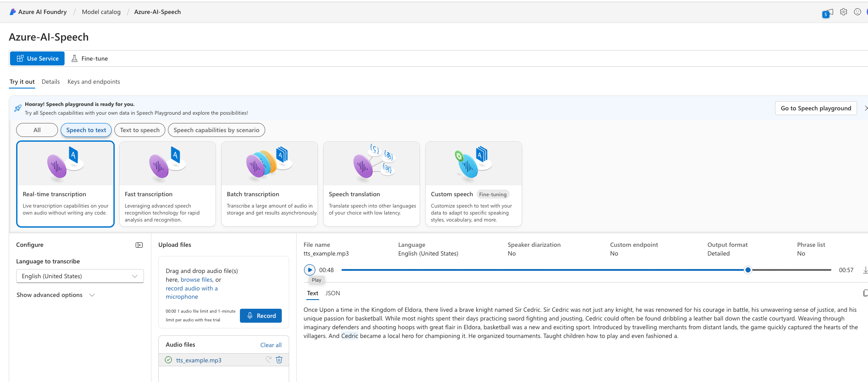Click the audio playback slider handle

[748, 270]
